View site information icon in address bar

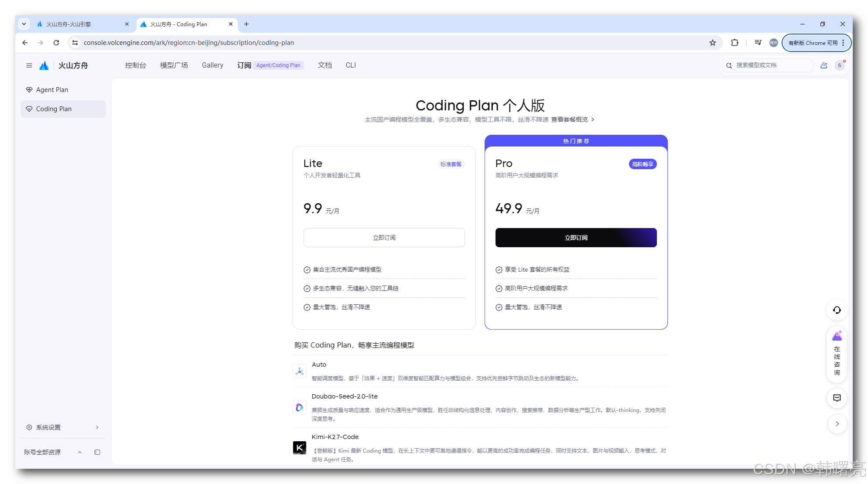pyautogui.click(x=75, y=43)
